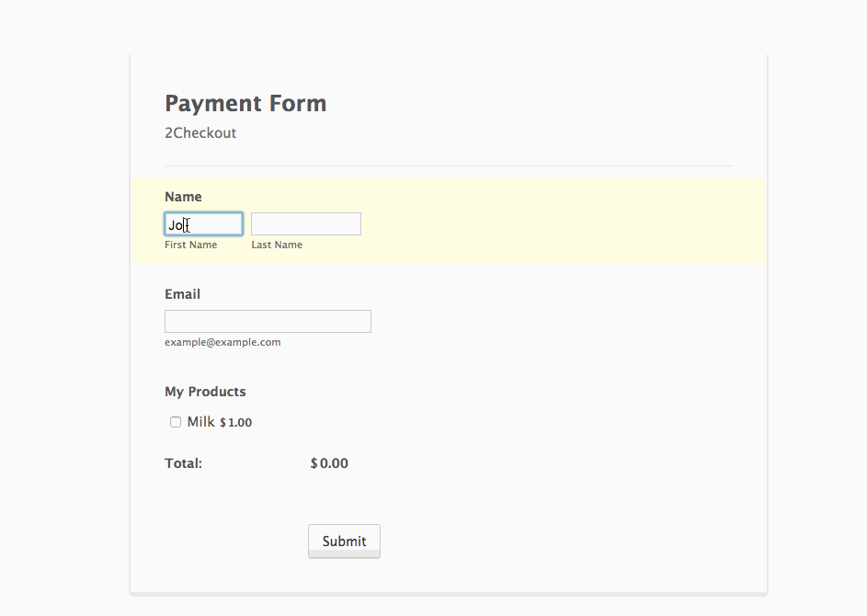Viewport: 867px width, 616px height.
Task: Click into the Email input field
Action: point(268,321)
